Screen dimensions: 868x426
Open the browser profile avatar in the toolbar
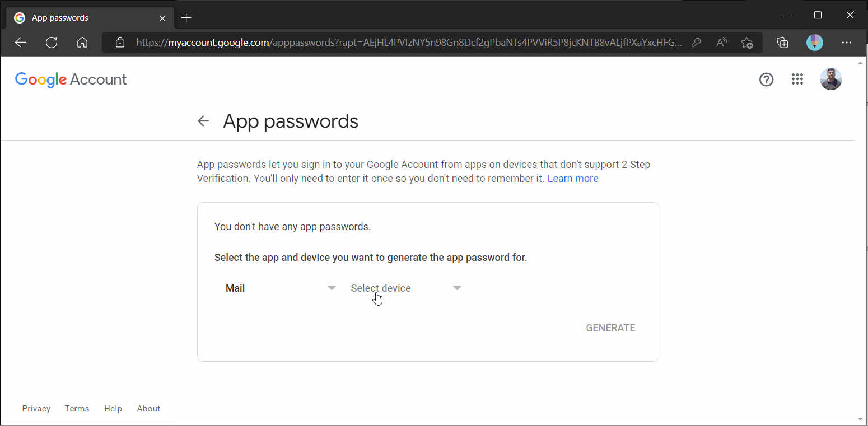click(x=814, y=43)
